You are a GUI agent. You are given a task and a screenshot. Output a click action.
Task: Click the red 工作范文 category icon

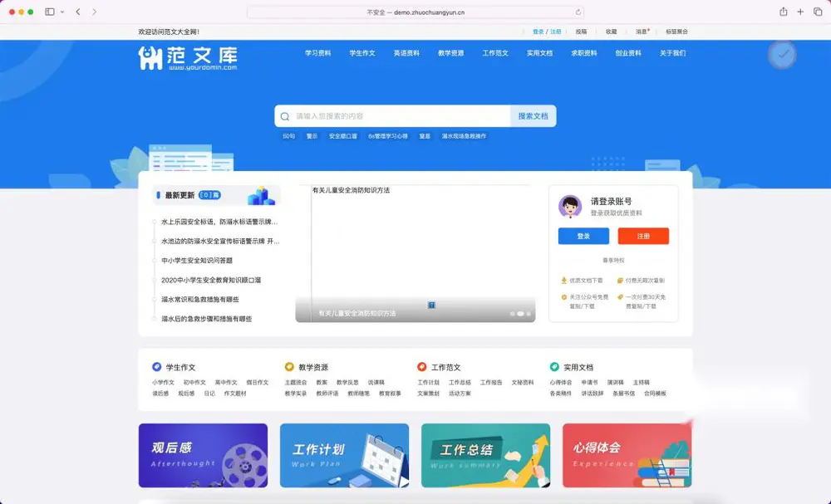click(422, 366)
